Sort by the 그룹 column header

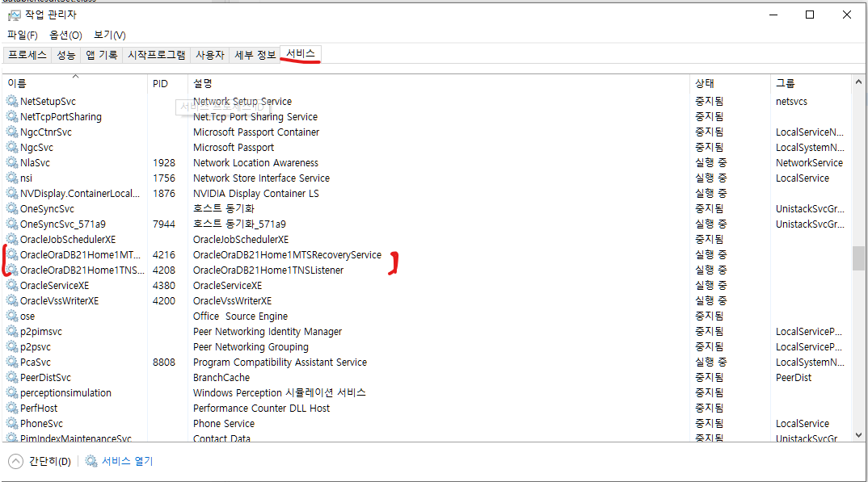811,83
